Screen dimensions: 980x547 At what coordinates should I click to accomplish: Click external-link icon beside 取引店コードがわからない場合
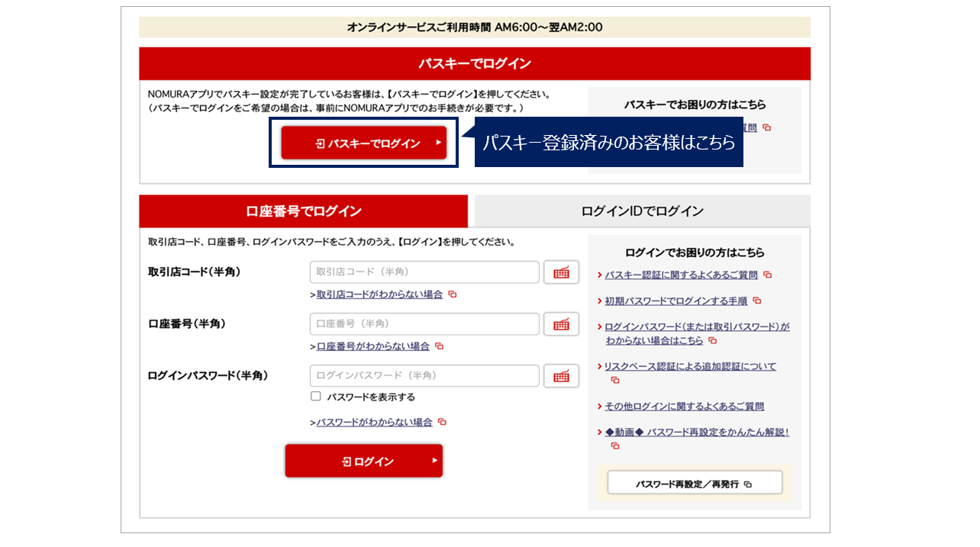click(x=453, y=294)
